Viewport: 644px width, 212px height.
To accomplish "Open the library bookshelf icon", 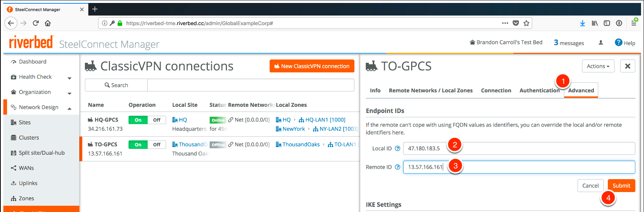I will [x=595, y=23].
